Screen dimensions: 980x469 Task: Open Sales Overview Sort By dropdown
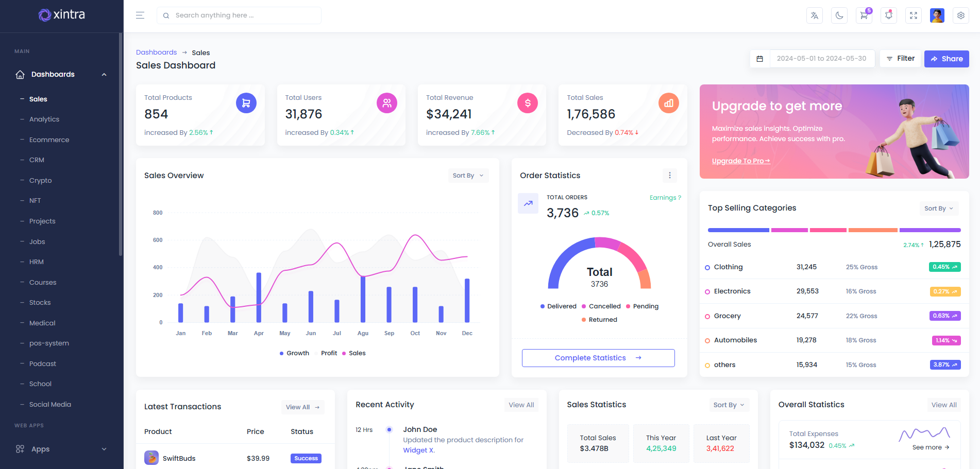pyautogui.click(x=468, y=176)
